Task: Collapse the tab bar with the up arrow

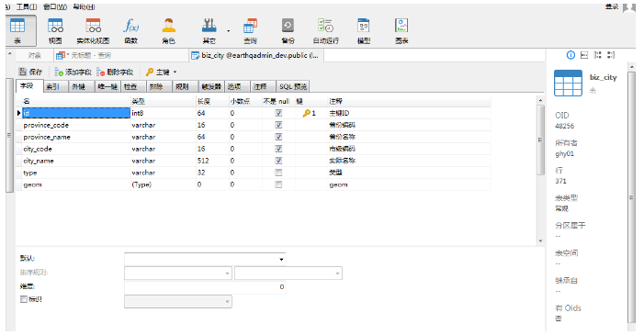Action: [10, 54]
